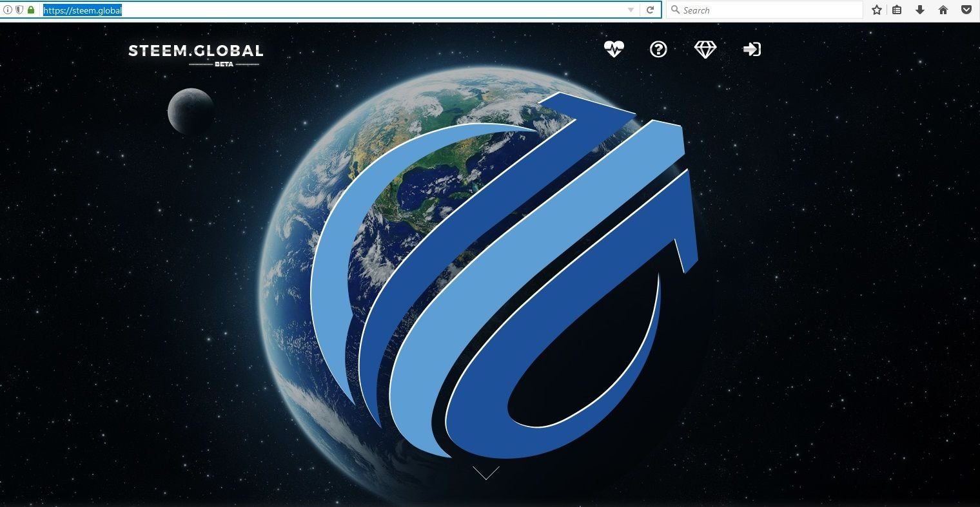This screenshot has width=980, height=507.
Task: Click the https://steem.global address field
Action: [x=332, y=10]
